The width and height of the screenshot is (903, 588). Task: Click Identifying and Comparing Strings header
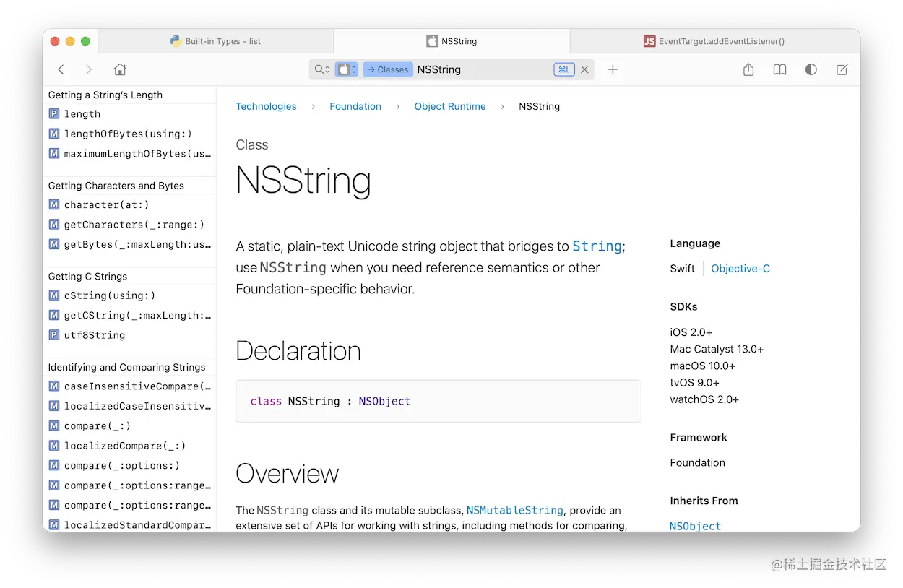point(127,367)
